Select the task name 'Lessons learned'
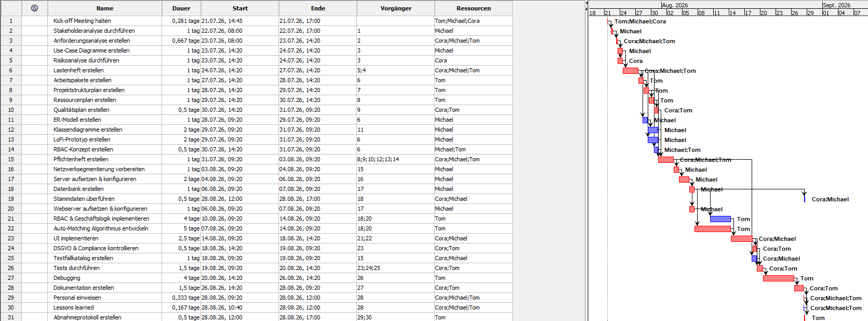This screenshot has height=321, width=868. [x=74, y=307]
